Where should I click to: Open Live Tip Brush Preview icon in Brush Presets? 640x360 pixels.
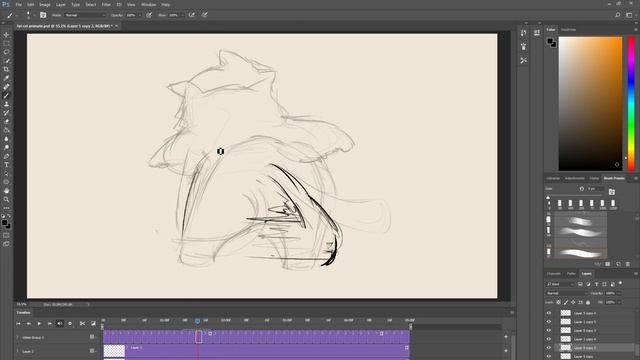coord(598,264)
